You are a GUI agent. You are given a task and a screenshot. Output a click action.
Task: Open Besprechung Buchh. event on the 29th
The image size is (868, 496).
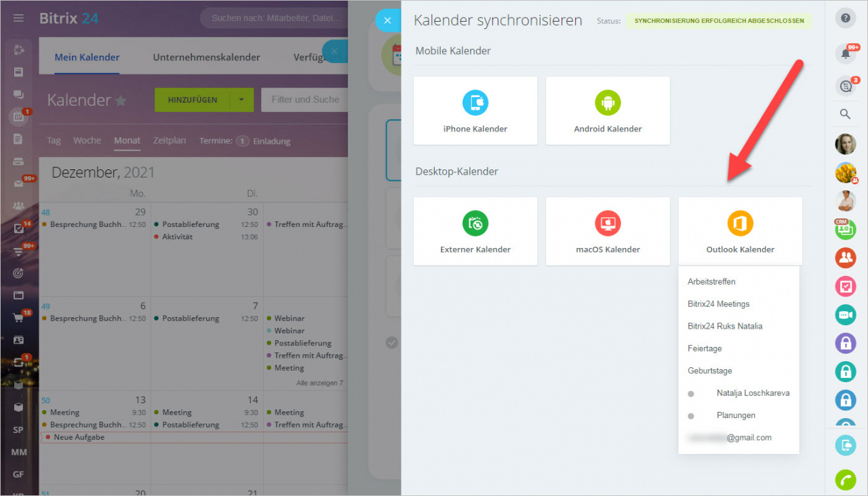click(94, 224)
